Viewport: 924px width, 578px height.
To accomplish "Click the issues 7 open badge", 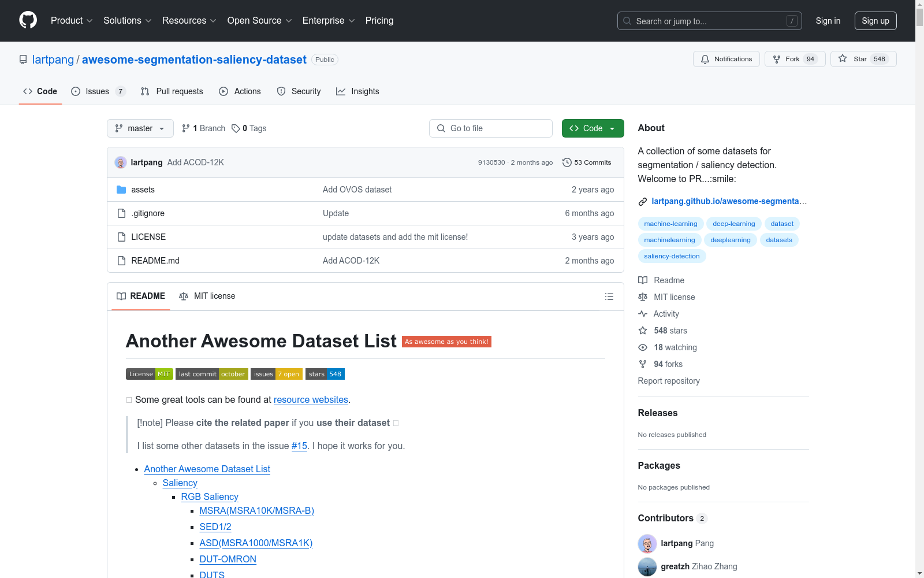I will [x=277, y=374].
